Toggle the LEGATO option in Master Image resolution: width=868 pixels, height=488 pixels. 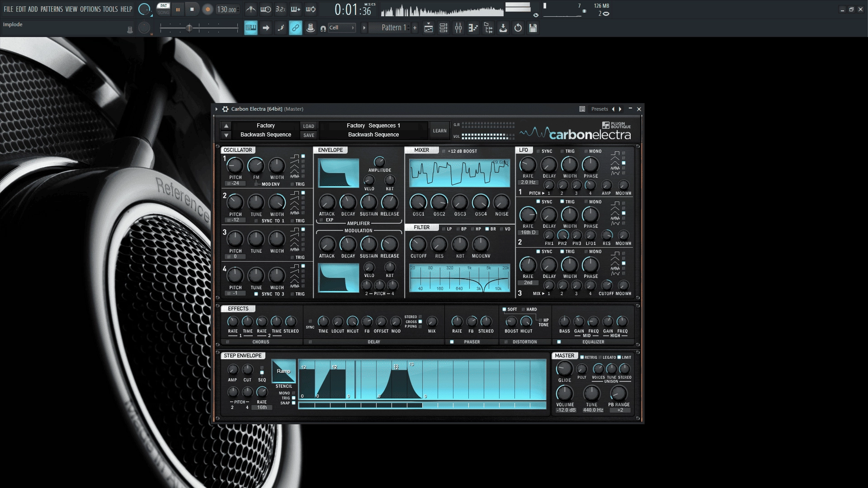coord(600,357)
